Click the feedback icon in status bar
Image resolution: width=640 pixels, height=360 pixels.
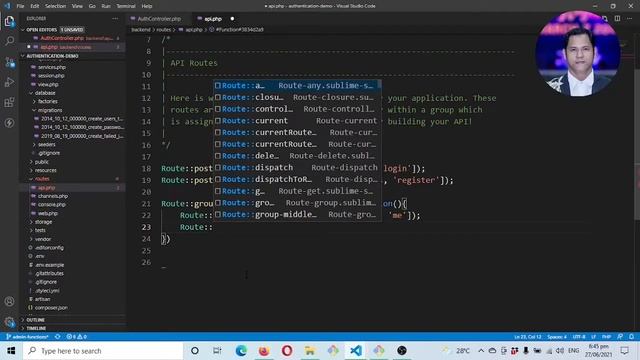click(620, 337)
